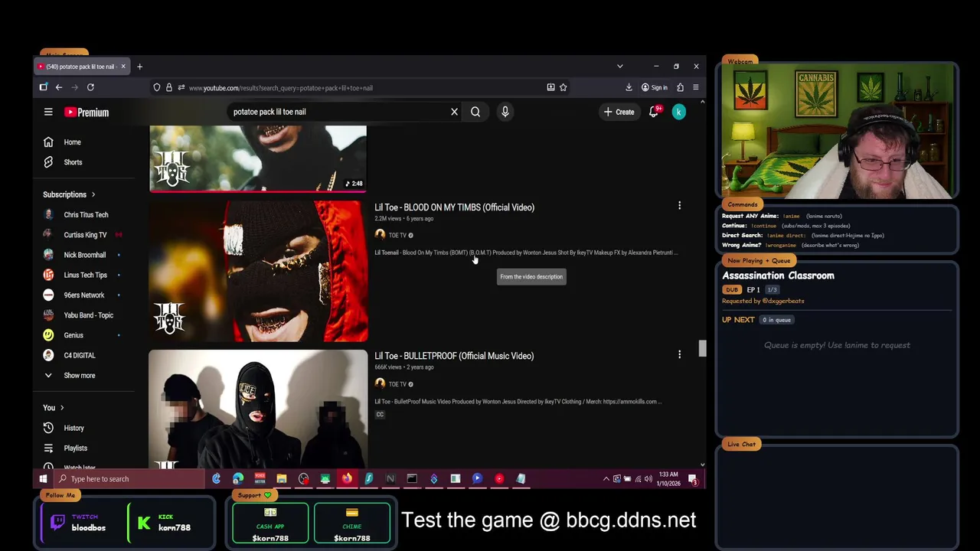Open the browser application menu

(x=696, y=87)
